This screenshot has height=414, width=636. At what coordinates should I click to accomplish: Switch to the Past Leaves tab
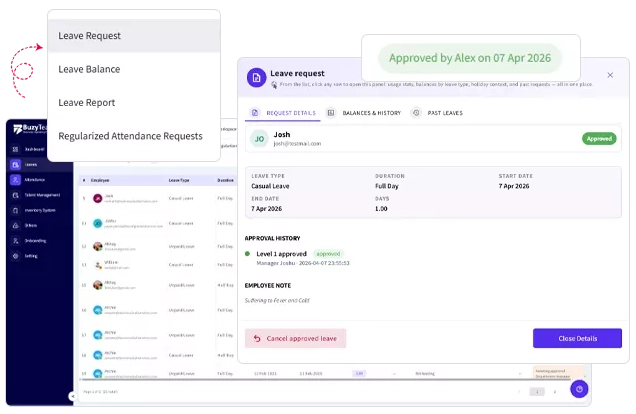pos(437,113)
